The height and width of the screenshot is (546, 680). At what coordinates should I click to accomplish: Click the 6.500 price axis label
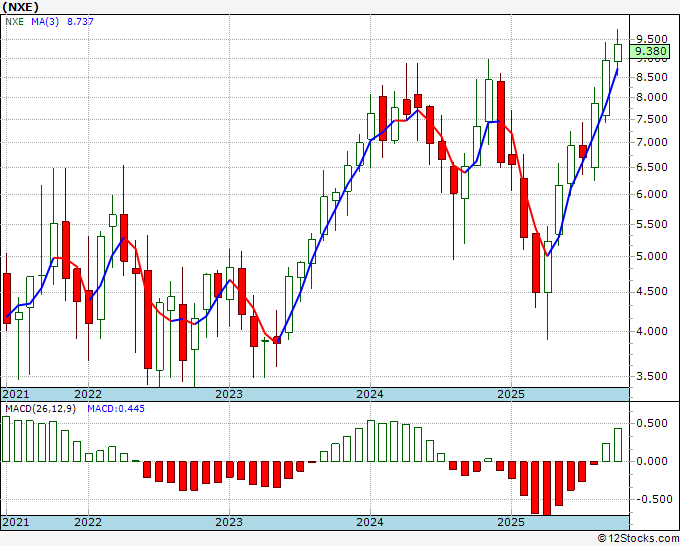point(651,167)
